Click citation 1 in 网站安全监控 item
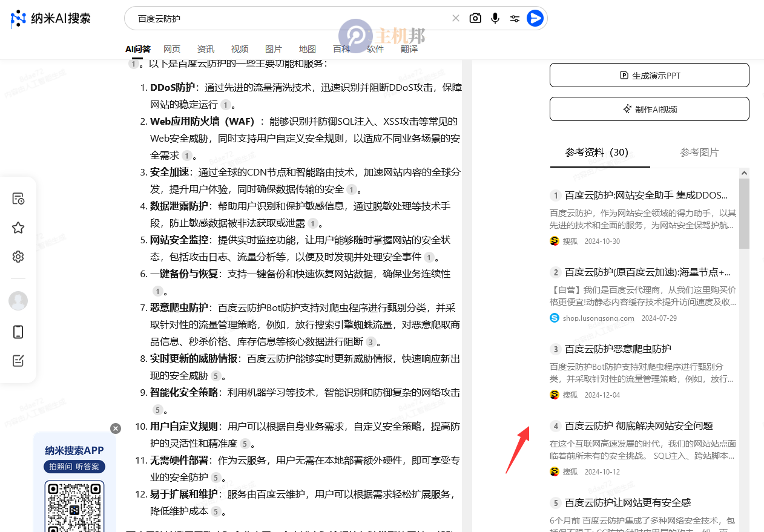 tap(429, 257)
